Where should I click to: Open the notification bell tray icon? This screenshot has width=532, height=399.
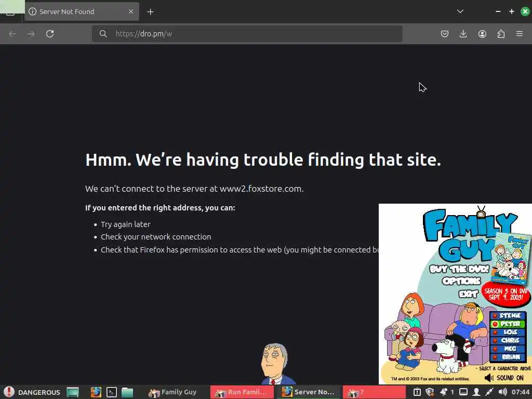click(x=443, y=392)
